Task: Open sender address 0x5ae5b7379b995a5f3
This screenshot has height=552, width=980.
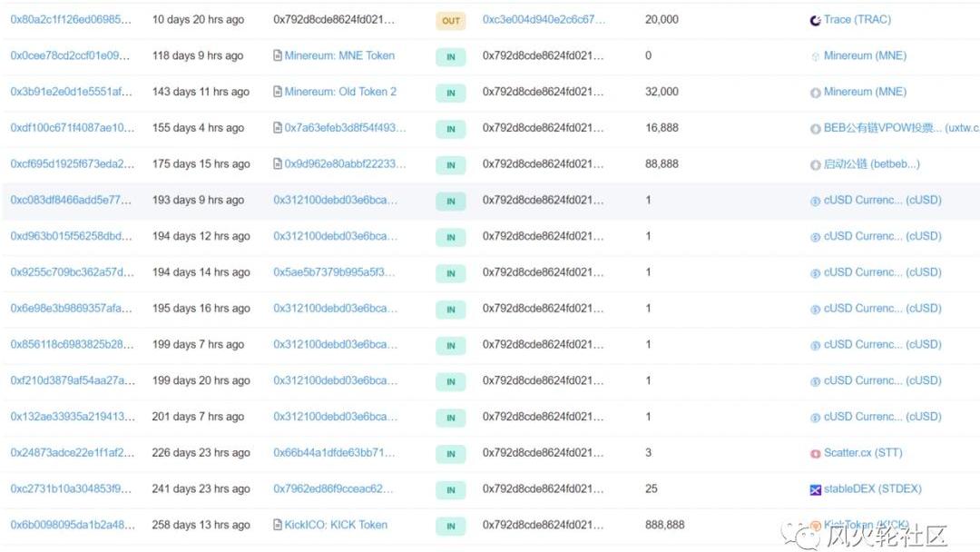Action: coord(334,272)
